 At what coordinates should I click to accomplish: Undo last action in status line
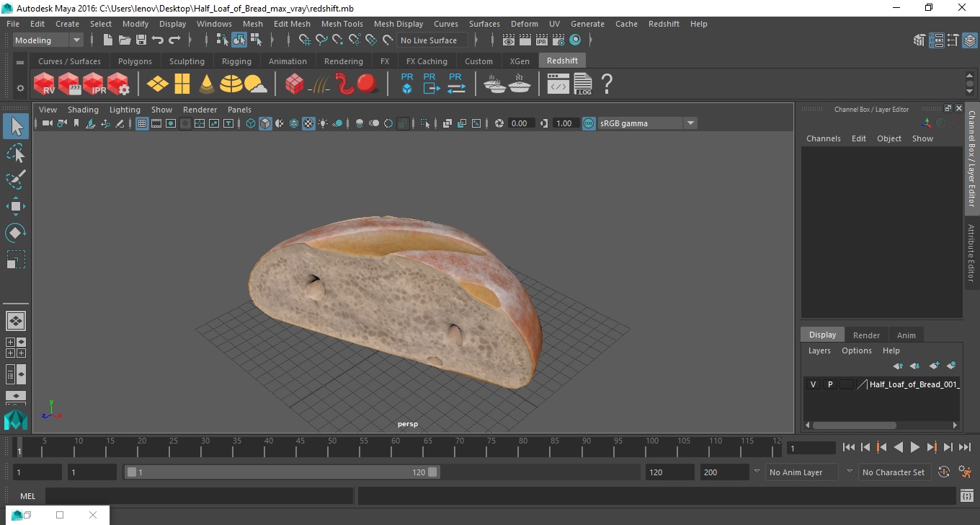click(x=158, y=40)
